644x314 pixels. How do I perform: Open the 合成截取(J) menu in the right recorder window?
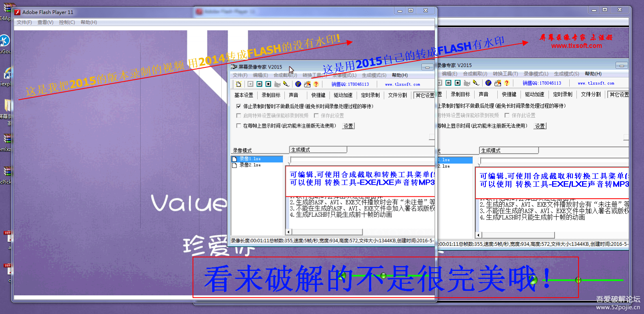(475, 74)
